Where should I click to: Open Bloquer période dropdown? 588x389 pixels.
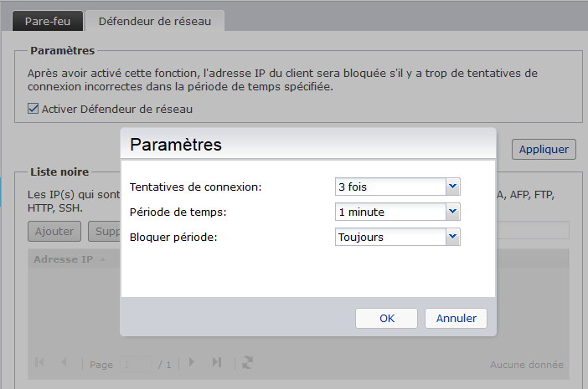point(452,237)
